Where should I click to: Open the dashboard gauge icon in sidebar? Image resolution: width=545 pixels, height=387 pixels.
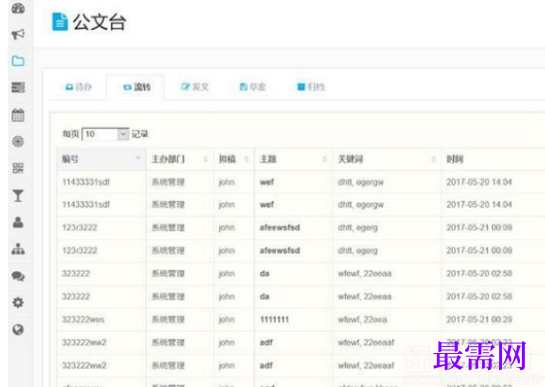18,8
